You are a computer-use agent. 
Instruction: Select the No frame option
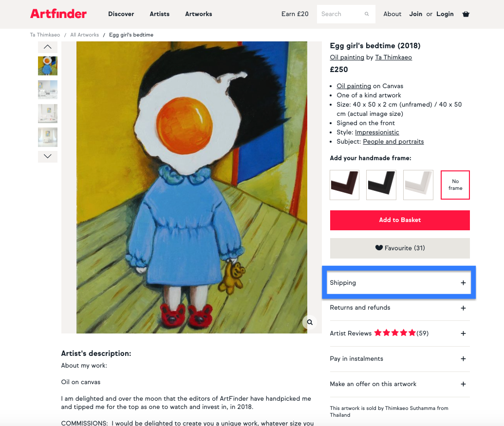455,185
